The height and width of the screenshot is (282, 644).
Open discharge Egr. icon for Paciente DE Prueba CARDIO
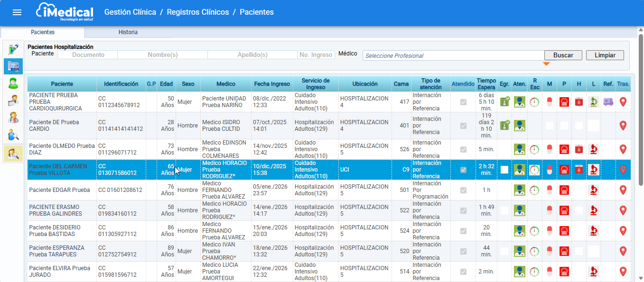point(504,126)
